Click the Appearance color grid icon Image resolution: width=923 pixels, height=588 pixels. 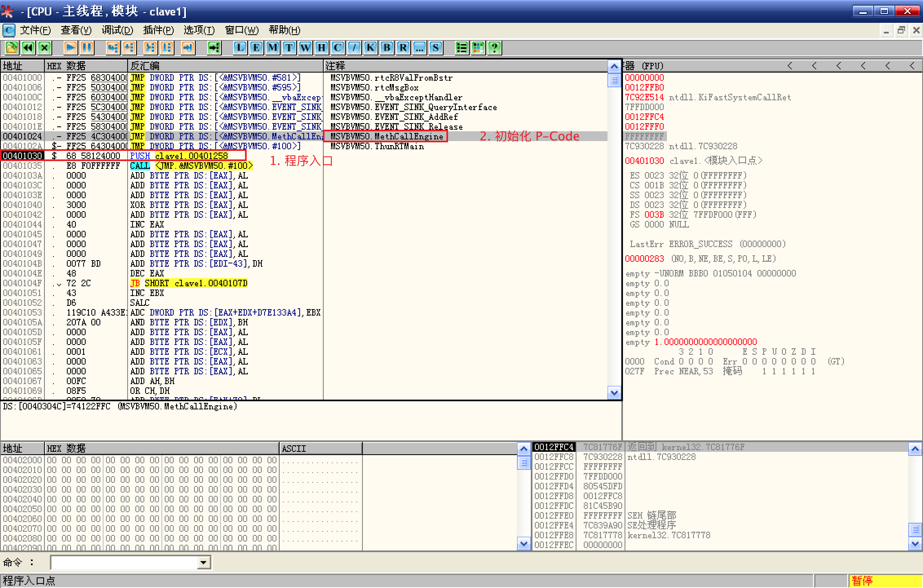tap(478, 48)
